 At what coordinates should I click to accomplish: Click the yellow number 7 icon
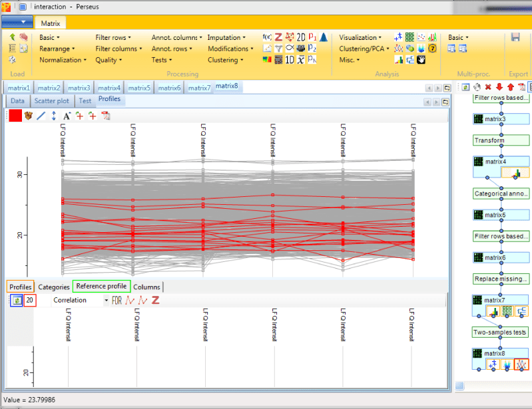pyautogui.click(x=432, y=49)
